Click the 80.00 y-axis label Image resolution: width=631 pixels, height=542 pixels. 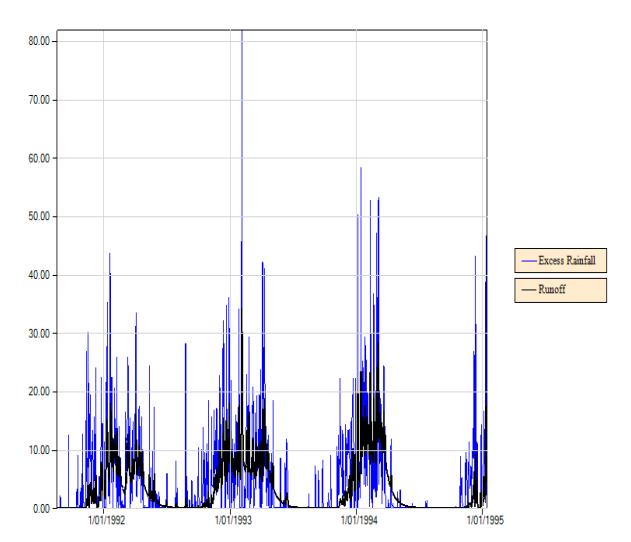pyautogui.click(x=39, y=41)
